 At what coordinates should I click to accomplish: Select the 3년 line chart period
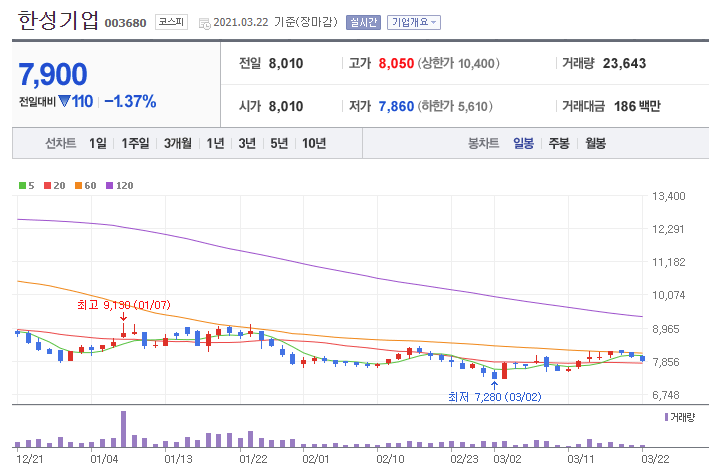click(247, 143)
